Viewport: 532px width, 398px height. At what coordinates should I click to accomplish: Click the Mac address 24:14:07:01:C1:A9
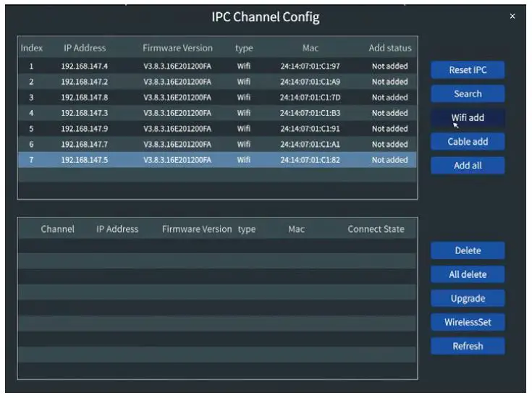click(310, 82)
